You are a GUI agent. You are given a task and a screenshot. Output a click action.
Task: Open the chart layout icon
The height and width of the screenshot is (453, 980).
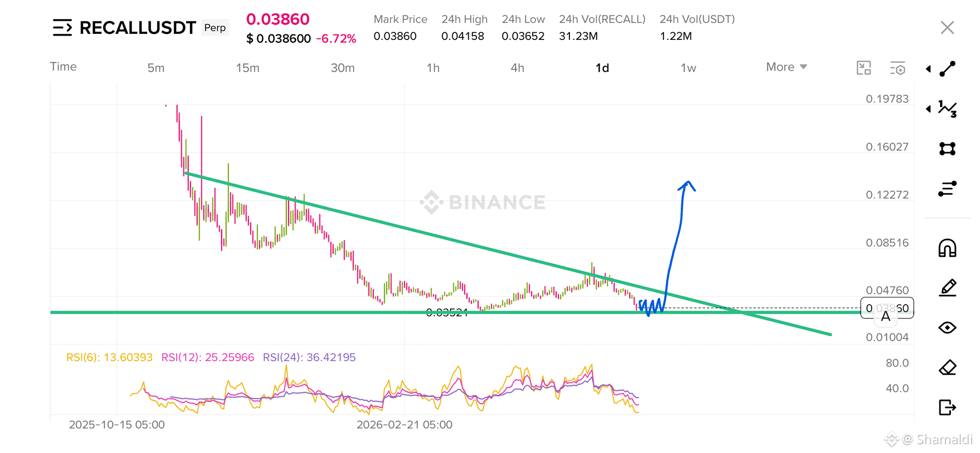pos(864,68)
